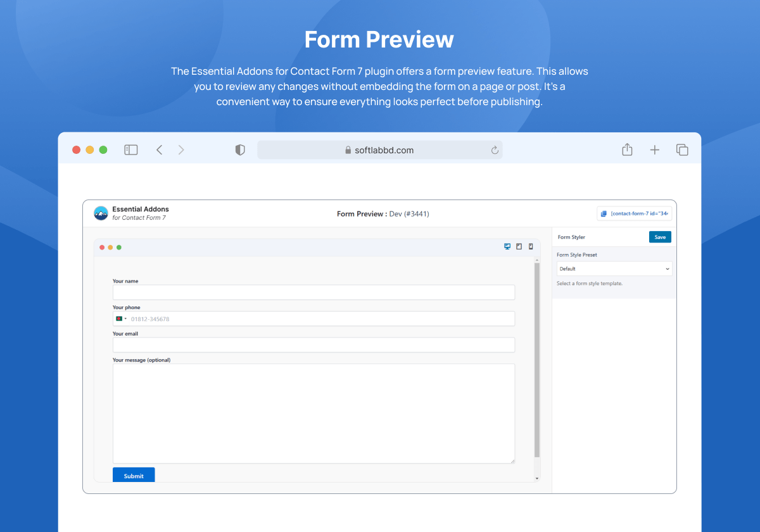Viewport: 760px width, 532px height.
Task: Toggle the browser sidebar icon
Action: pyautogui.click(x=131, y=150)
